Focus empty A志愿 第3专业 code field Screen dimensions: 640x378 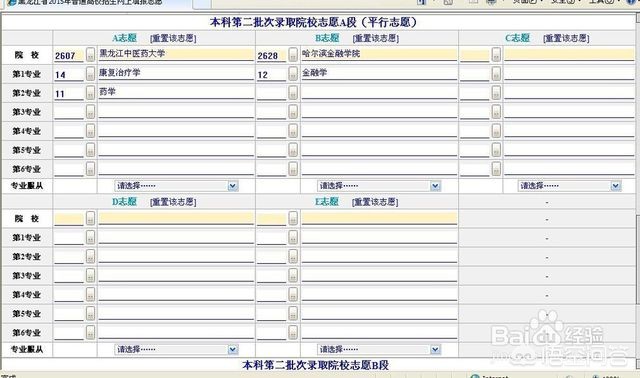tap(69, 112)
